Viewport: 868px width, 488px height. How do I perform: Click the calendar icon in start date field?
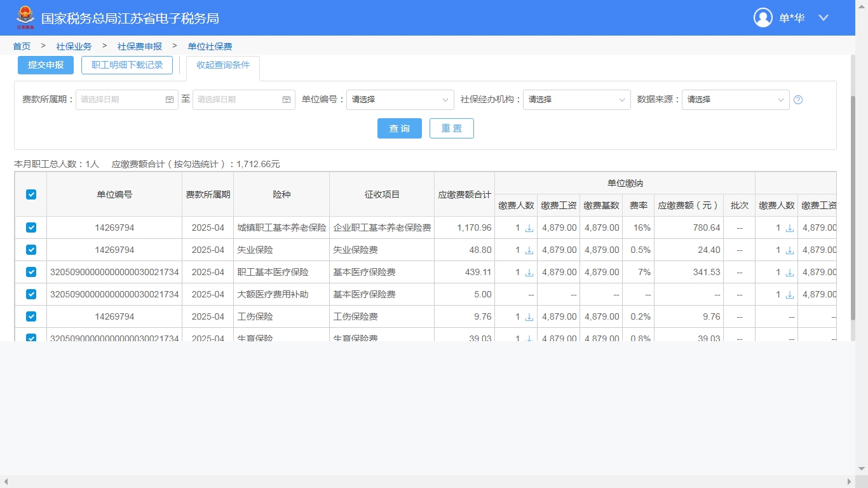coord(170,100)
